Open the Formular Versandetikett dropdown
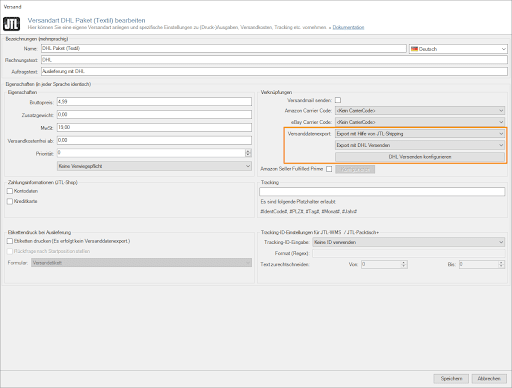Image resolution: width=512 pixels, height=388 pixels. pyautogui.click(x=142, y=263)
